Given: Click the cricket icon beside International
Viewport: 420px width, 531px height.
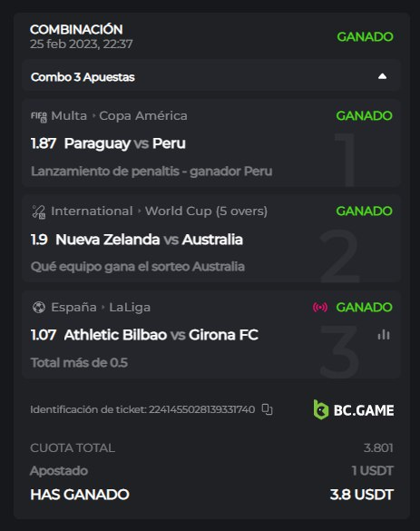Looking at the screenshot, I should 39,212.
